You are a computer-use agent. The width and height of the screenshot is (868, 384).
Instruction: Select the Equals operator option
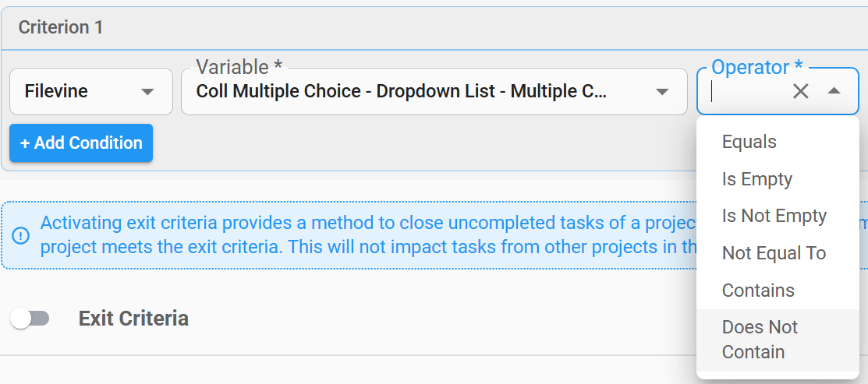[x=749, y=142]
